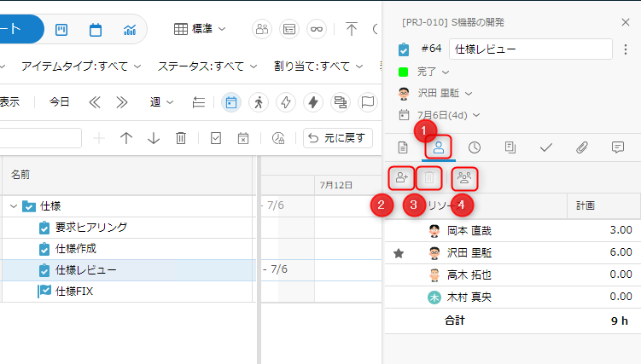Click the 元に戻す undo button
641x364 pixels.
pos(338,138)
